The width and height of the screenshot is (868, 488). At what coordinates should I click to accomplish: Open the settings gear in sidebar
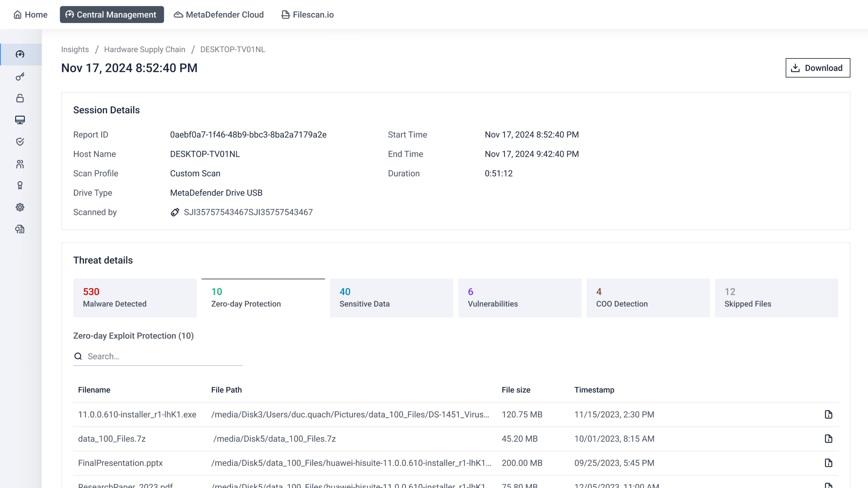coord(20,207)
